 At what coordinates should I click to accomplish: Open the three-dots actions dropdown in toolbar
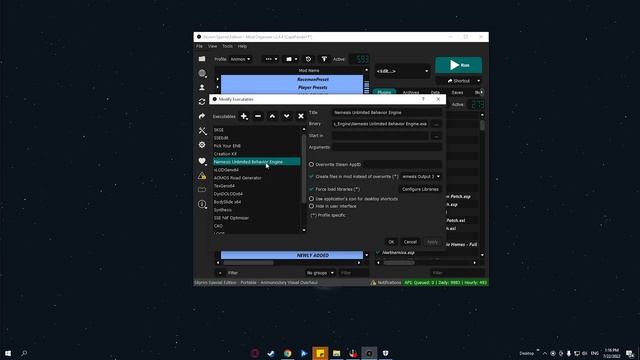coord(271,59)
